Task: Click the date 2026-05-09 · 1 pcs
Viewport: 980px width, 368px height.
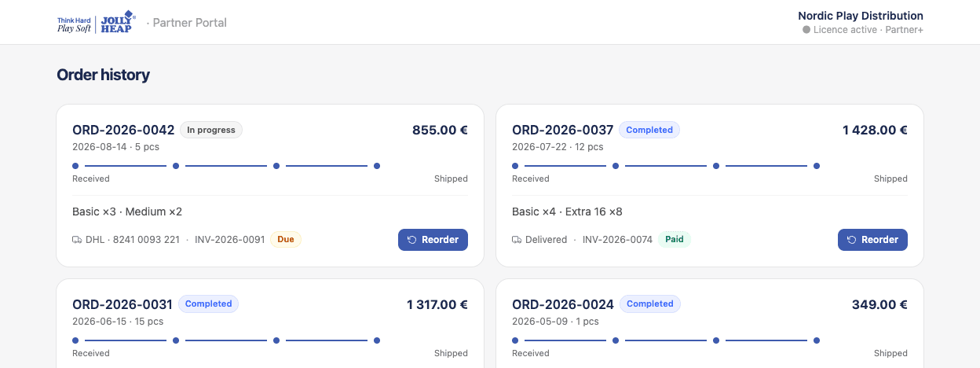Action: [555, 322]
